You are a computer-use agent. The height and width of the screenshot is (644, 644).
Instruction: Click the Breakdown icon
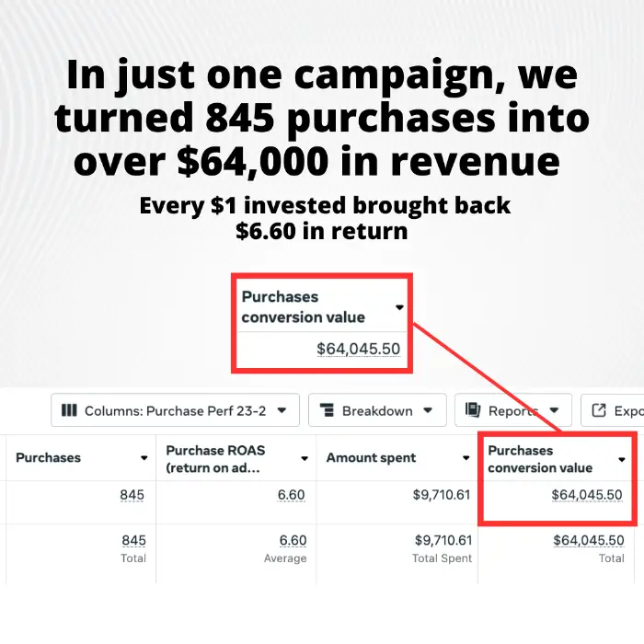(327, 410)
